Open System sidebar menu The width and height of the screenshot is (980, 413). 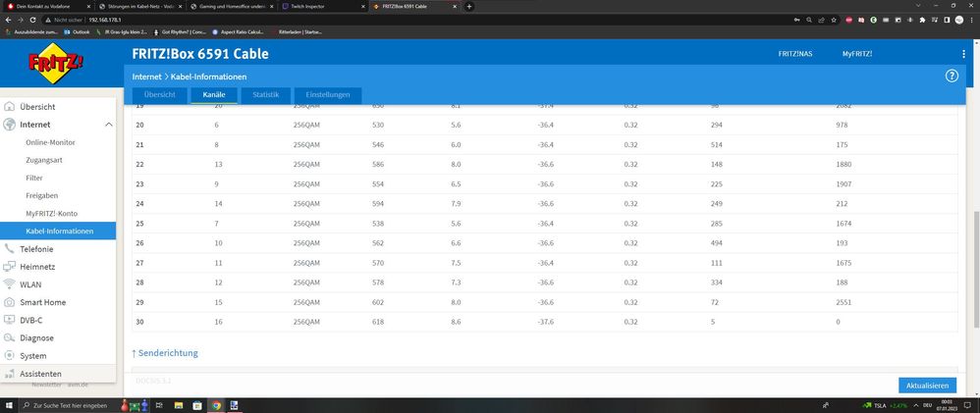click(x=58, y=355)
